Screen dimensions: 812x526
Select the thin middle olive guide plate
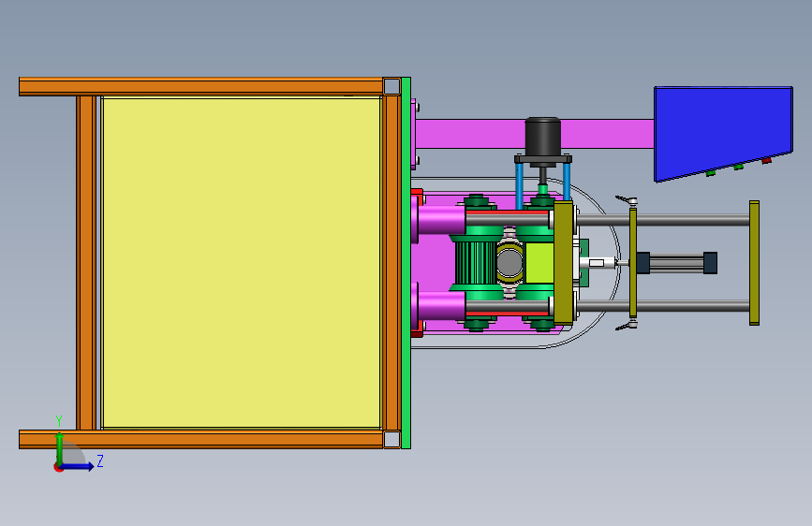[633, 262]
